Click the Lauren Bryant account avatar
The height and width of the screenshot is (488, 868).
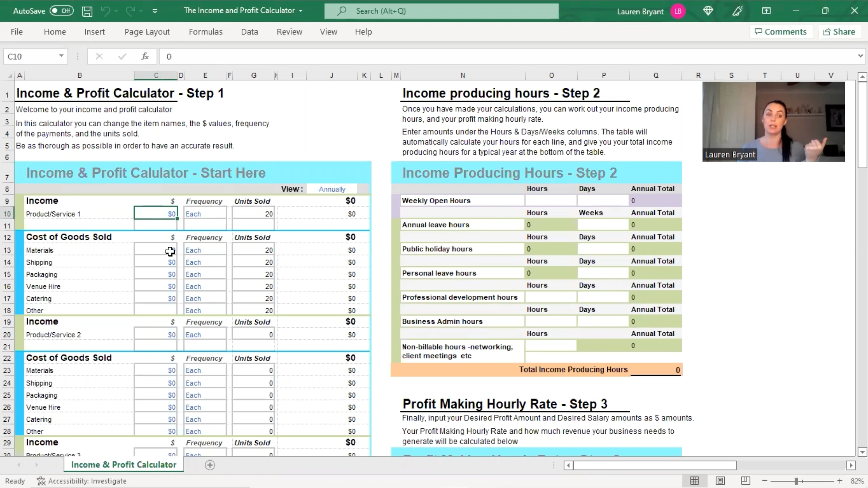coord(678,11)
